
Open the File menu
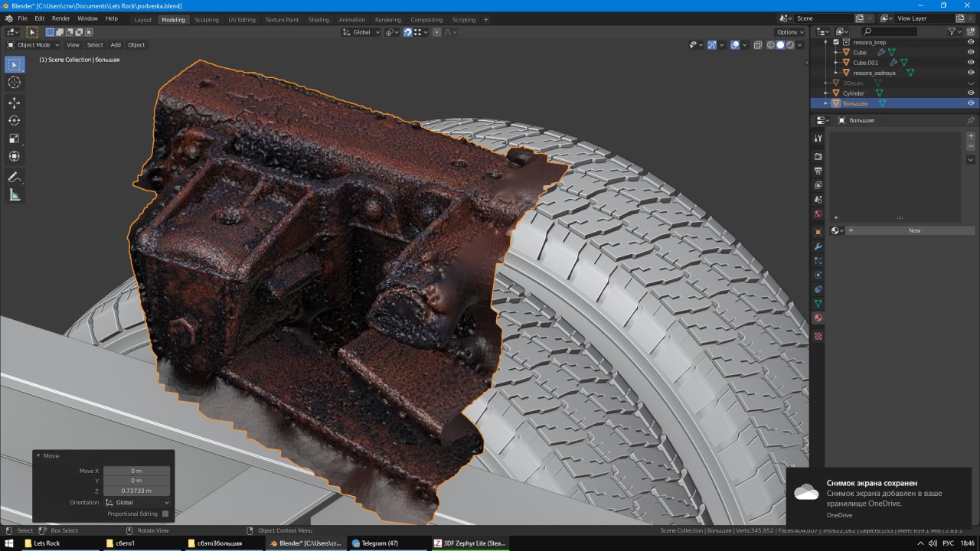coord(22,18)
